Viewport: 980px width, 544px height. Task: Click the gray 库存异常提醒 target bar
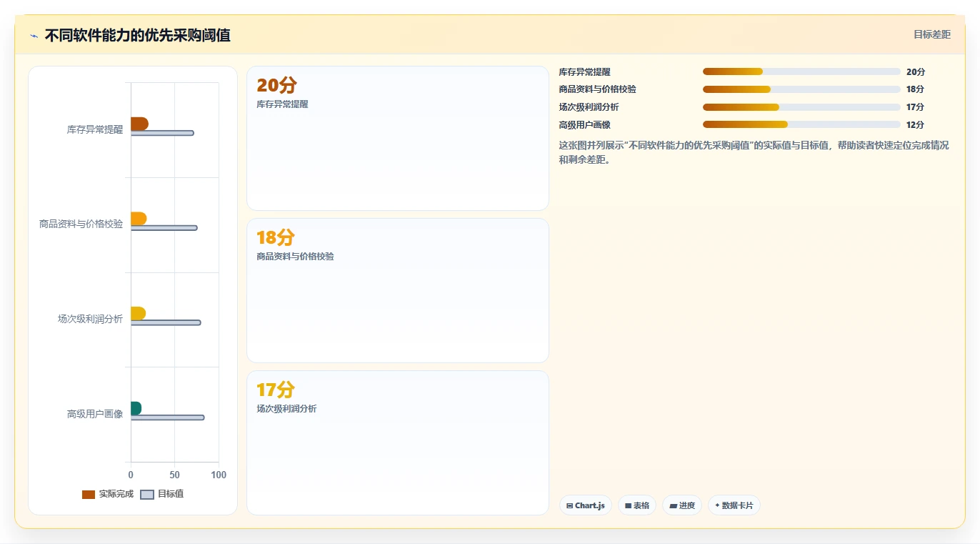[x=162, y=133]
